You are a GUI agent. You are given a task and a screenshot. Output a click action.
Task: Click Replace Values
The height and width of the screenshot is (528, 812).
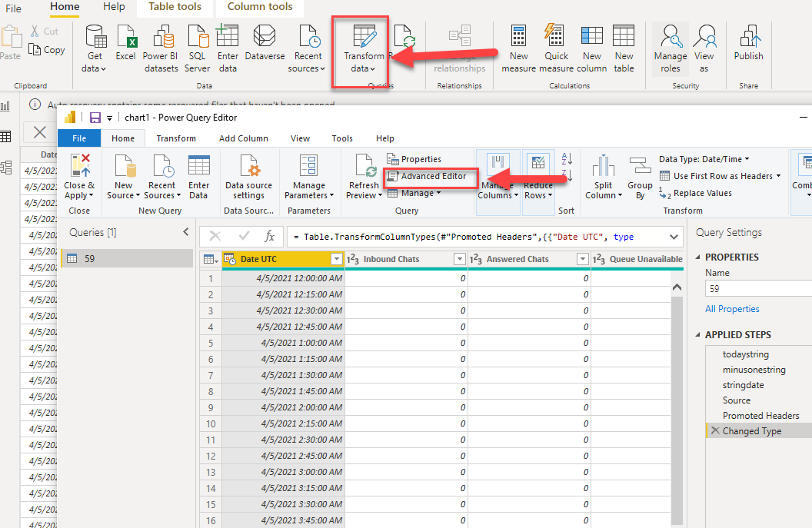tap(695, 193)
